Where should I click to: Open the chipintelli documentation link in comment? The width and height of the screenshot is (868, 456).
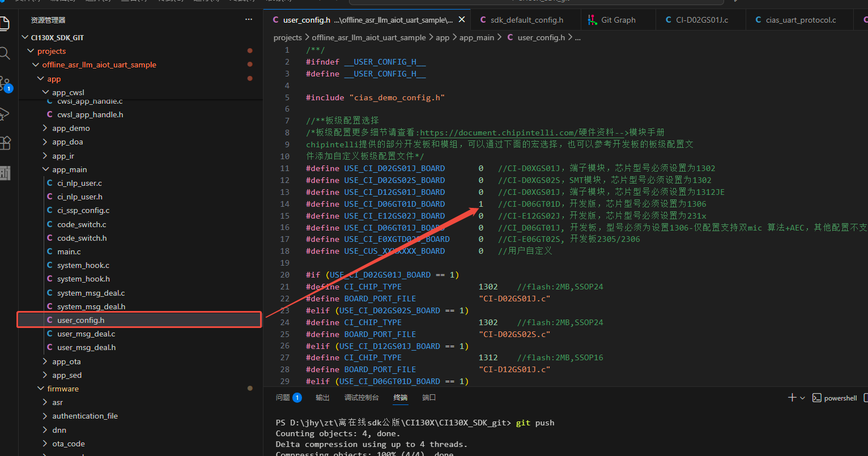point(499,133)
